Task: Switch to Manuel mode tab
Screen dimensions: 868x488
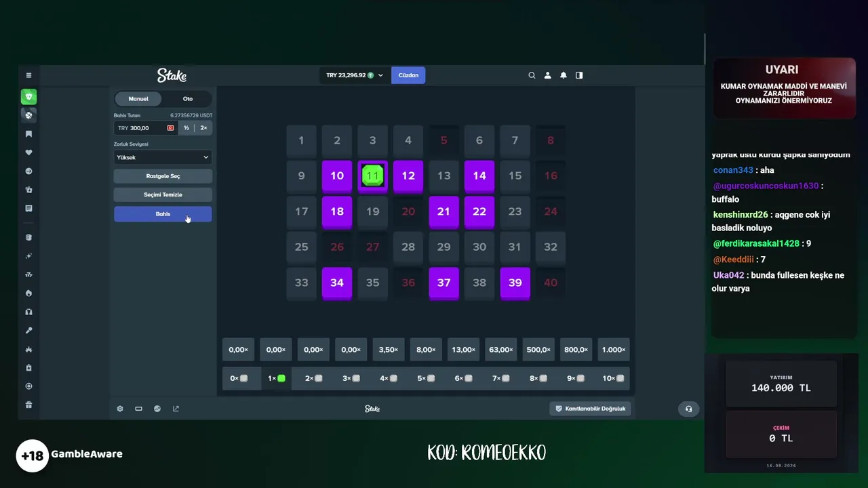Action: (138, 99)
